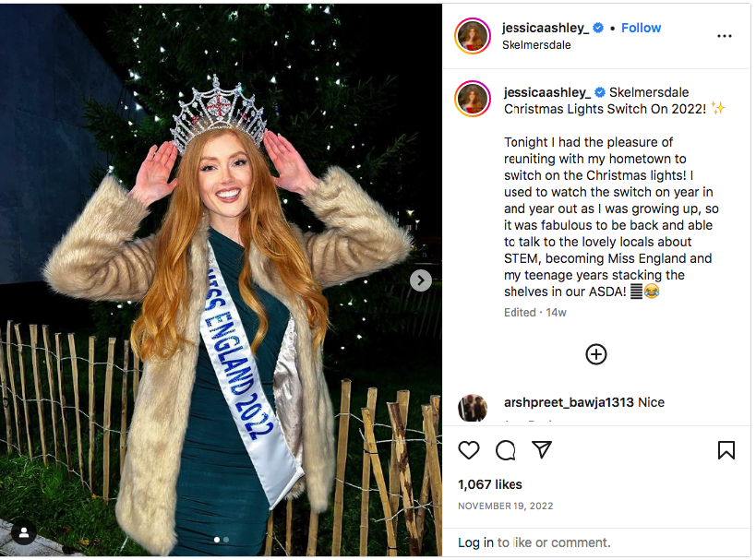Show tagged people icon on photo
756x560 pixels.
(23, 532)
